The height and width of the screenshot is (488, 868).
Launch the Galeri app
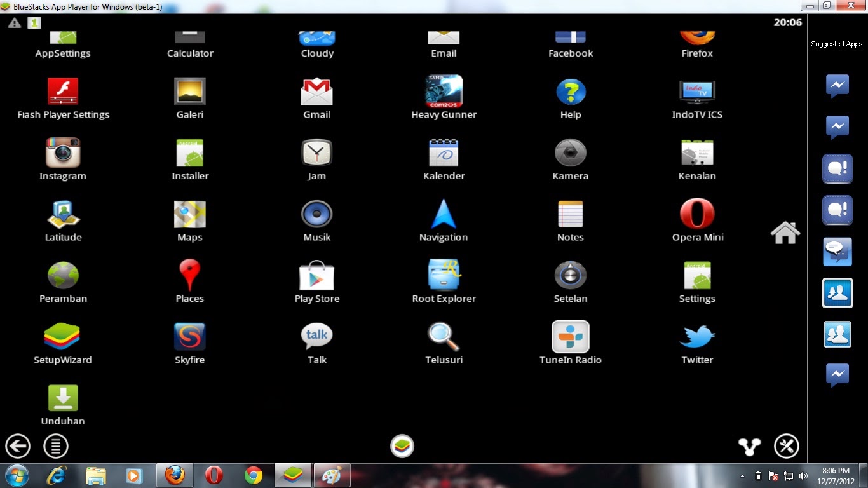click(190, 91)
